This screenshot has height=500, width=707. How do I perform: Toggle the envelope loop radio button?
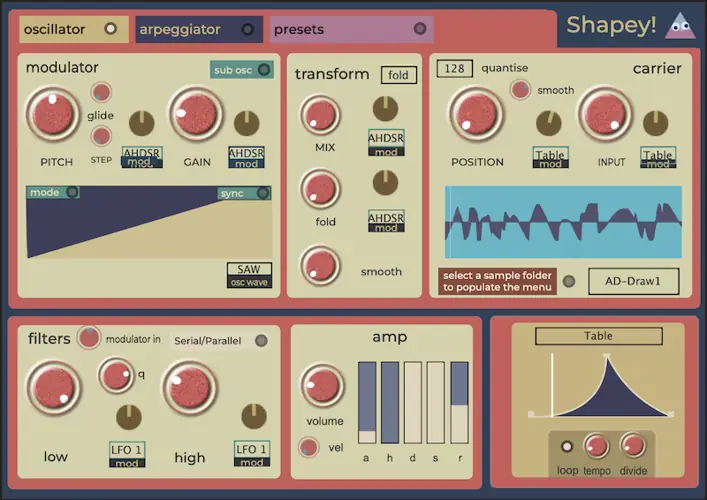tap(567, 446)
